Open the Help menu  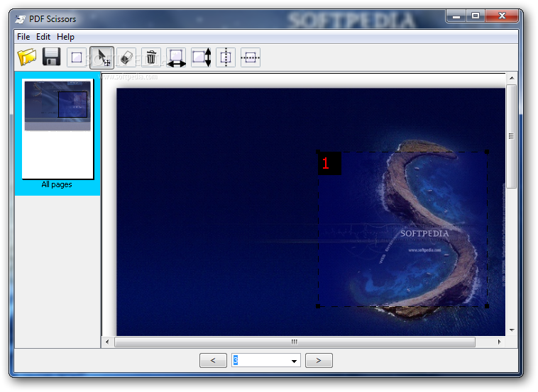(65, 37)
